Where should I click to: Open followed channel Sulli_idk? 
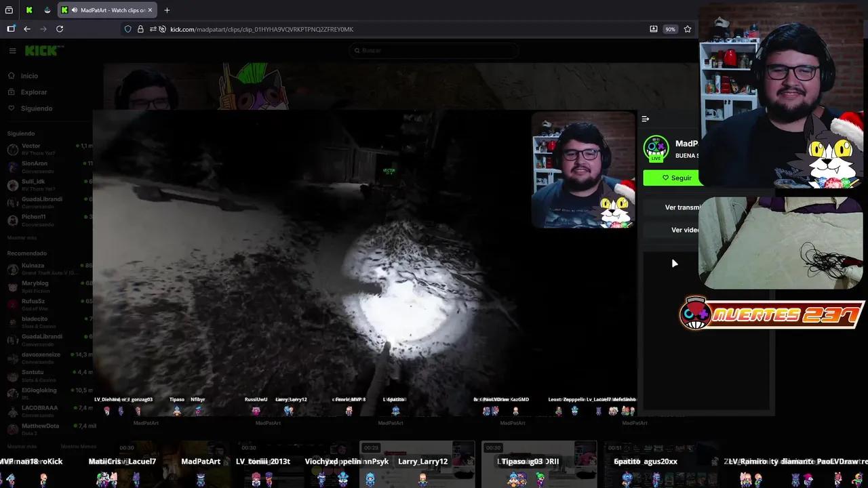tap(50, 184)
